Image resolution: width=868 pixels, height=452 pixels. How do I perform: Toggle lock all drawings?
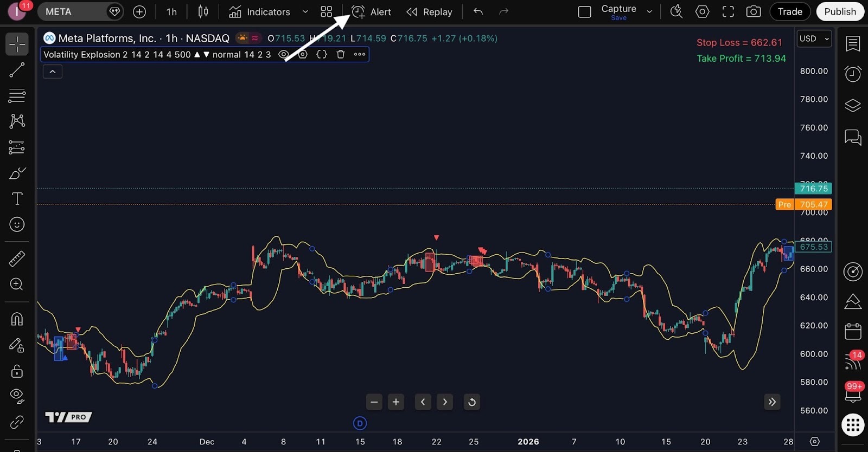pos(17,371)
